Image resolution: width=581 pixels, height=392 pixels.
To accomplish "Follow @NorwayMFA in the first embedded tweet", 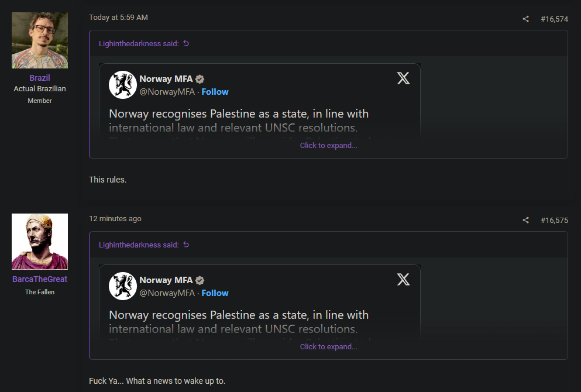I will point(215,92).
